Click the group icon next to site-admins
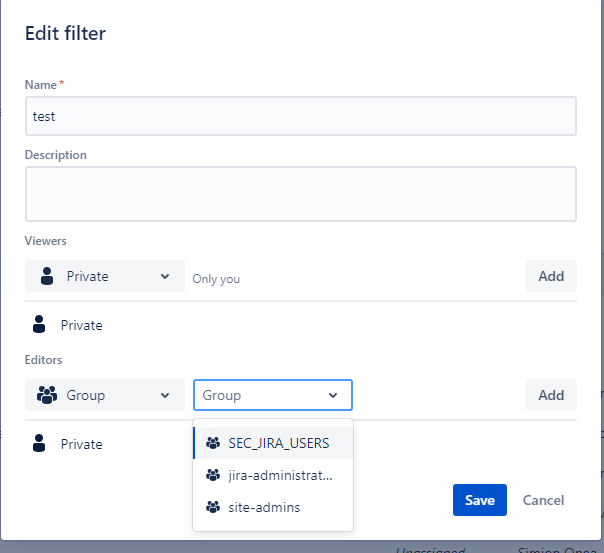The width and height of the screenshot is (604, 553). tap(212, 507)
